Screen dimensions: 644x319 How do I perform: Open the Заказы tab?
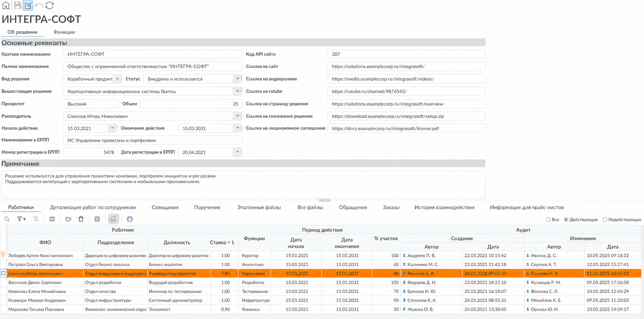pyautogui.click(x=391, y=207)
